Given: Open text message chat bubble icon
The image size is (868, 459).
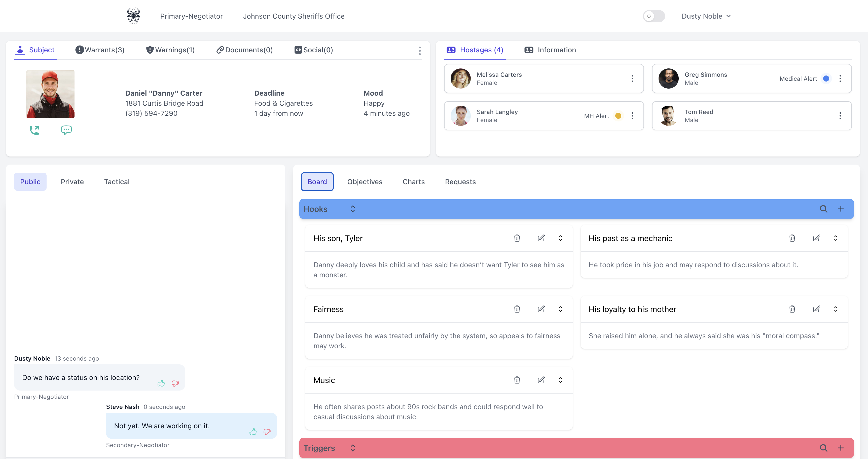Looking at the screenshot, I should 66,130.
